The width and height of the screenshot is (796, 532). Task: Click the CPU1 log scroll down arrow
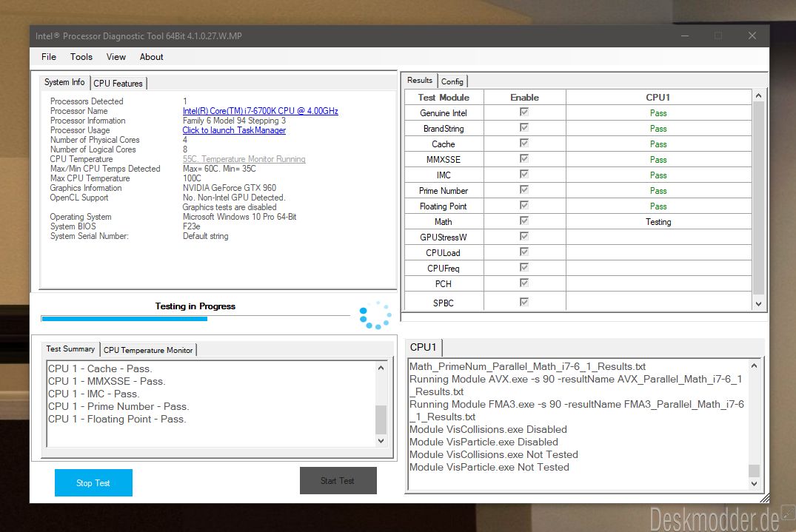pos(754,484)
